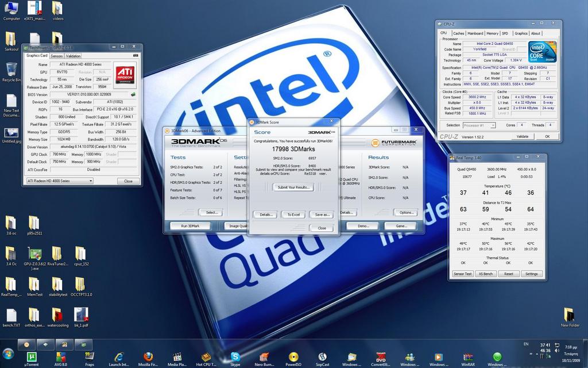Open WinRAR from the taskbar
Screen dimensions: 588x368
(467, 359)
